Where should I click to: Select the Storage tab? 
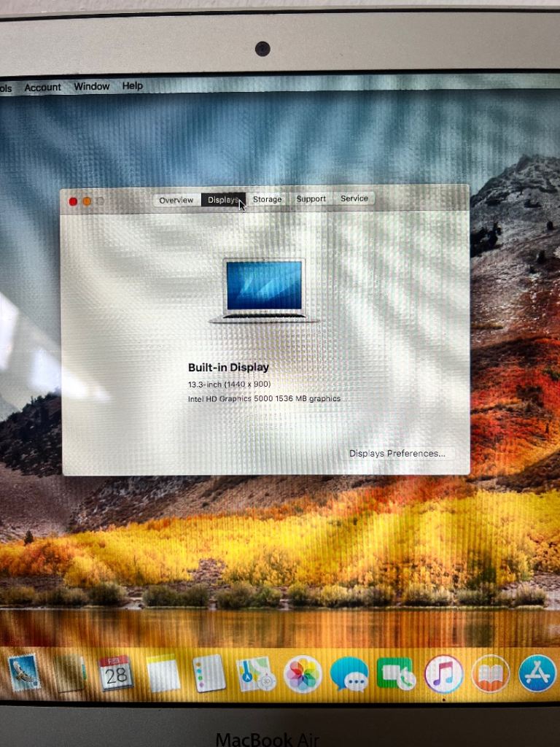(x=267, y=199)
